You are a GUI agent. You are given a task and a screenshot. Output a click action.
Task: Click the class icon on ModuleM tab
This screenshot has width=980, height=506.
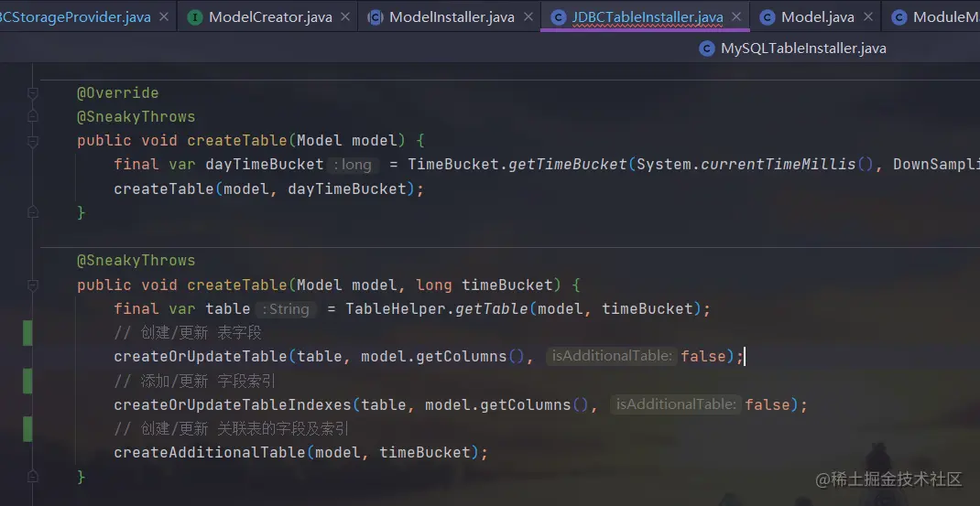click(x=899, y=17)
